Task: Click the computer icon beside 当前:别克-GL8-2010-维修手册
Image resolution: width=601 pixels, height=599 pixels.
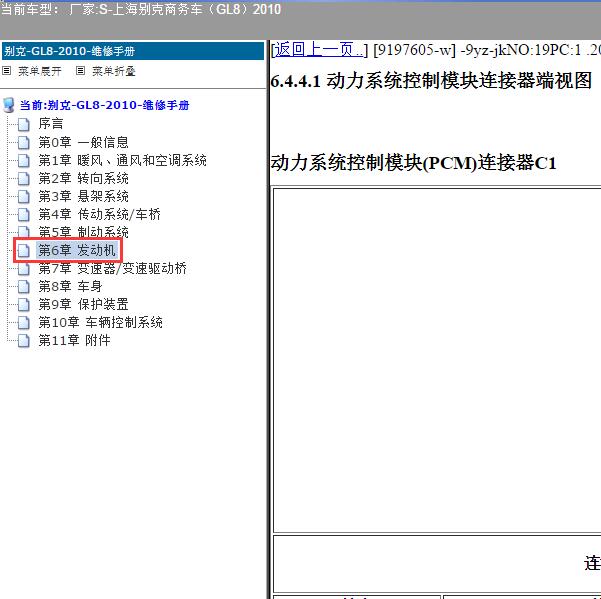Action: point(9,105)
